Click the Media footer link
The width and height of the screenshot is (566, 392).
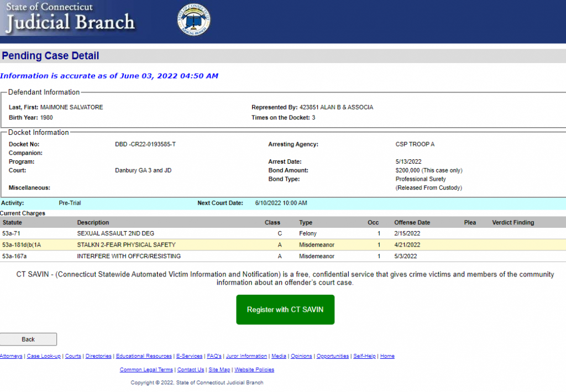coord(279,356)
